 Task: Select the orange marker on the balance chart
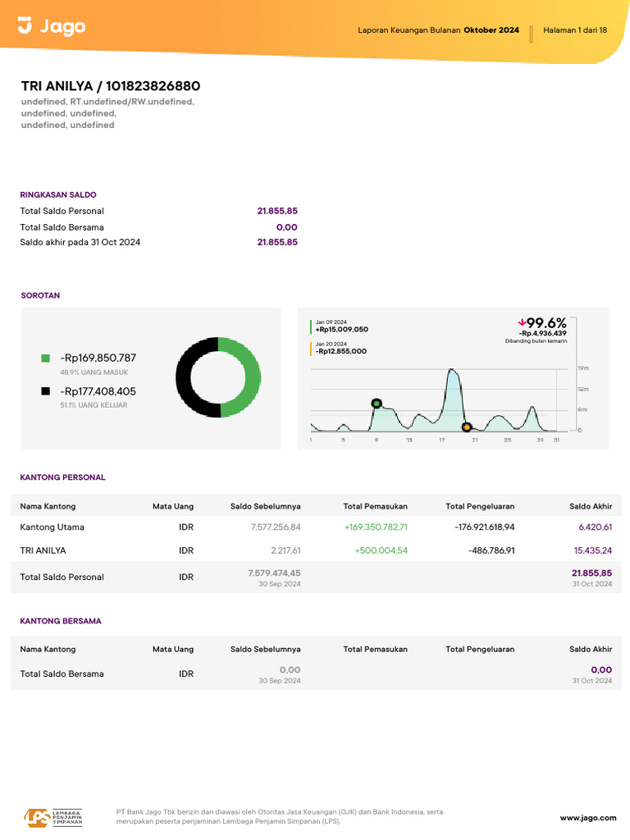pos(466,427)
